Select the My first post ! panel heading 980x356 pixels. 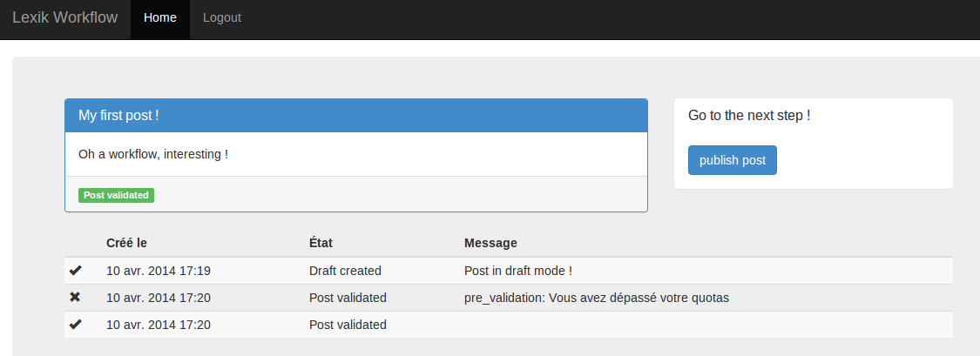click(356, 116)
